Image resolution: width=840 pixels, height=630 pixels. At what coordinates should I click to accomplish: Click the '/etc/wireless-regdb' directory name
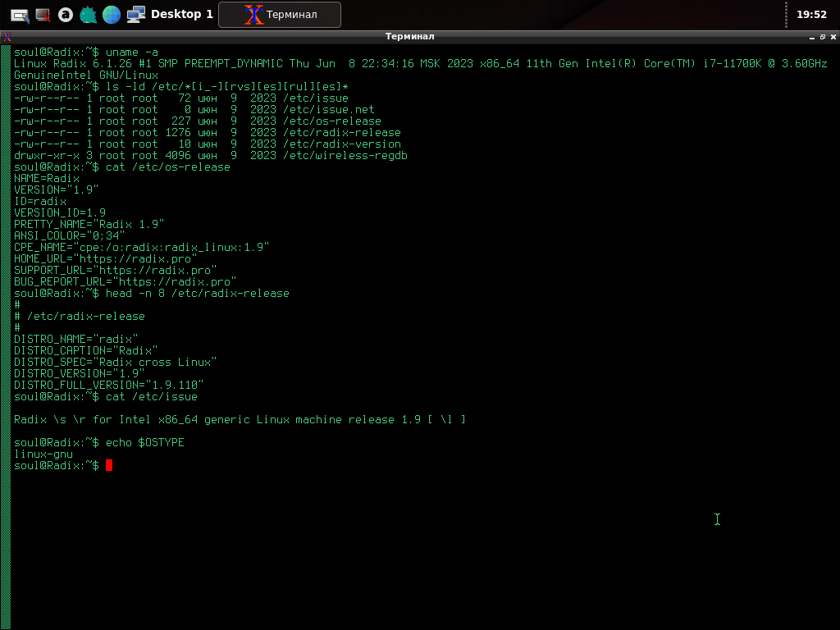345,155
